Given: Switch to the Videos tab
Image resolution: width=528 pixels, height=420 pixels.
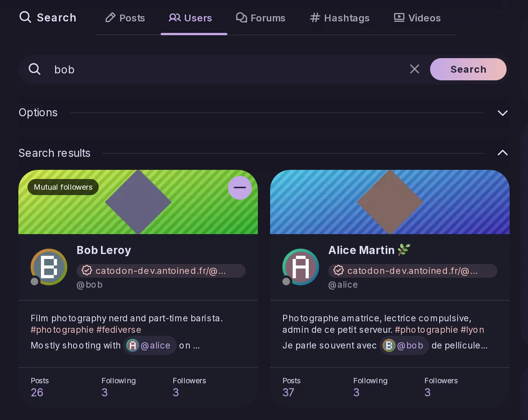Looking at the screenshot, I should click(417, 18).
